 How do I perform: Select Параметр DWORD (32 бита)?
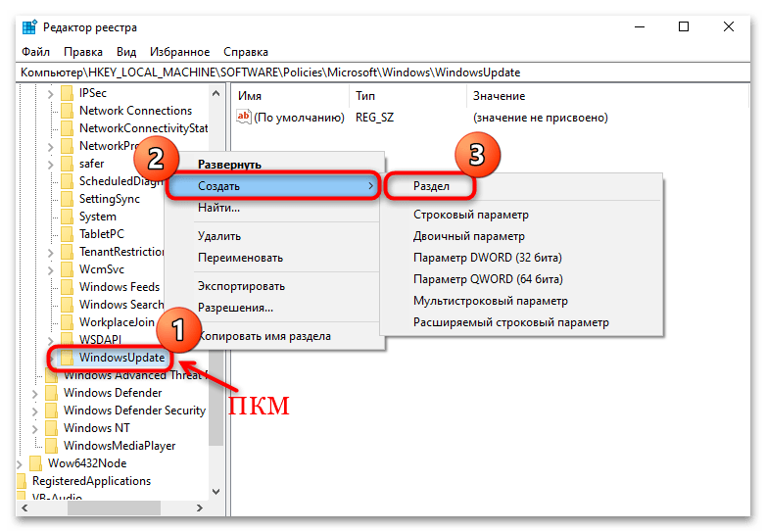pyautogui.click(x=522, y=258)
